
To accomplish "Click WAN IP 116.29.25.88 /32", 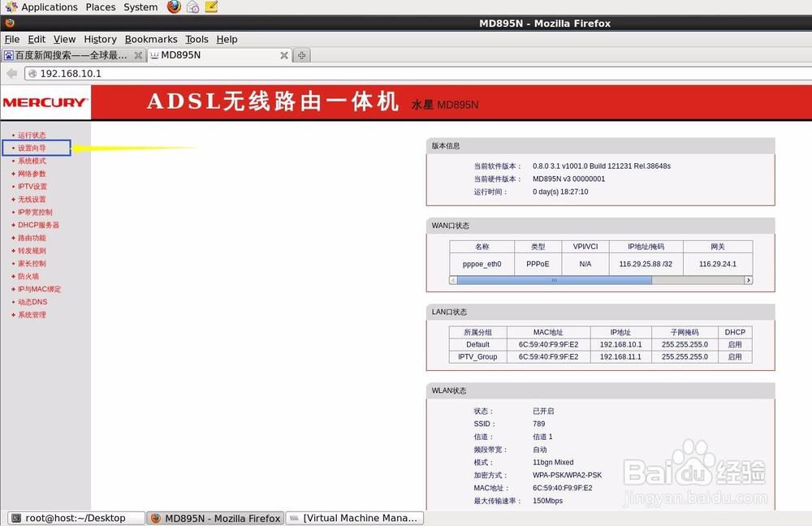I will pyautogui.click(x=646, y=264).
